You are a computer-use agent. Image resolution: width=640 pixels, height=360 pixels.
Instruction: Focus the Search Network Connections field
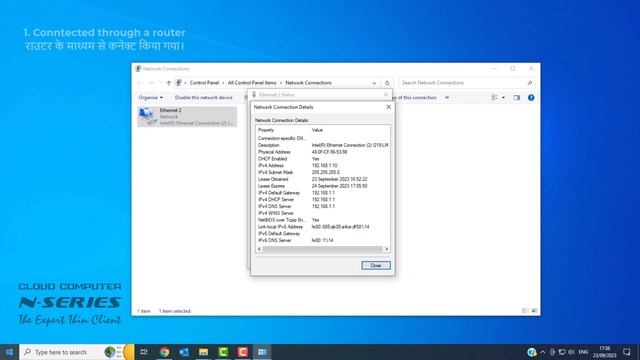coord(462,83)
